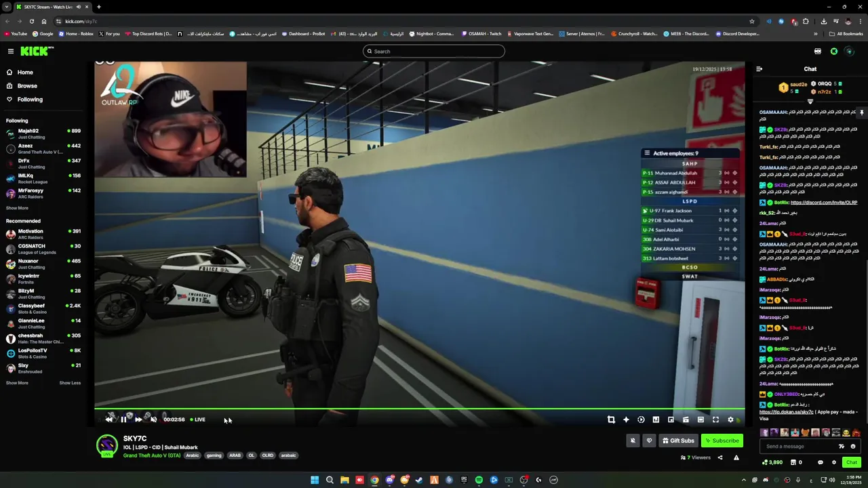Open the user profile avatar menu
This screenshot has width=868, height=488.
tap(849, 52)
